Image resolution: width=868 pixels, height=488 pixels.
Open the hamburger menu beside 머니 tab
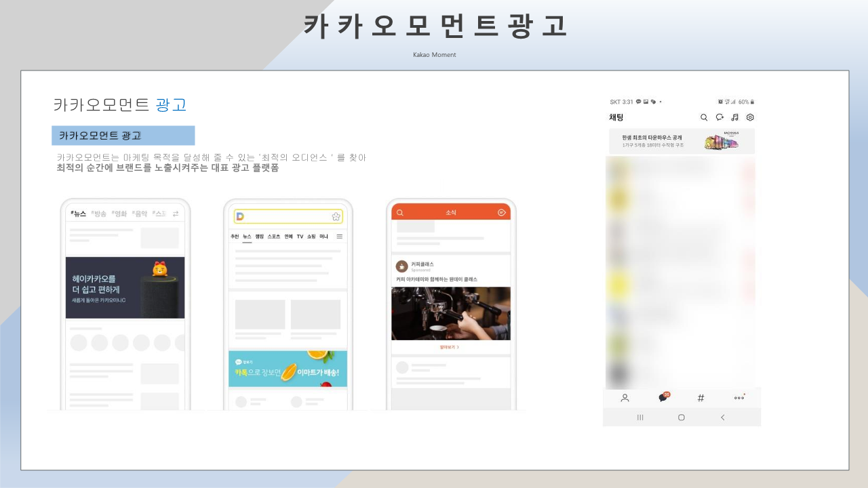coord(340,237)
